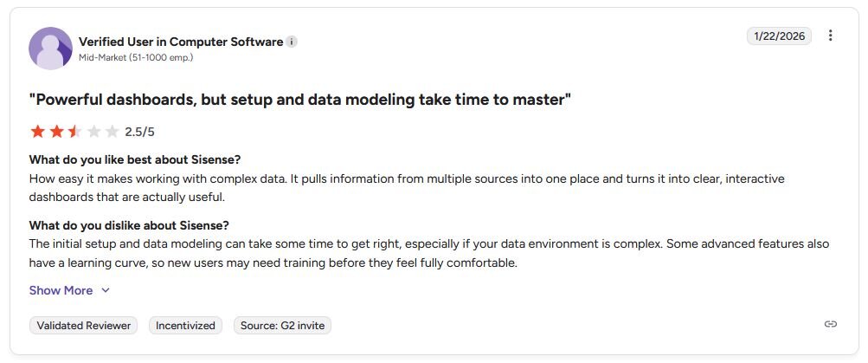The height and width of the screenshot is (363, 868).
Task: Select the Validated Reviewer badge
Action: [x=84, y=326]
